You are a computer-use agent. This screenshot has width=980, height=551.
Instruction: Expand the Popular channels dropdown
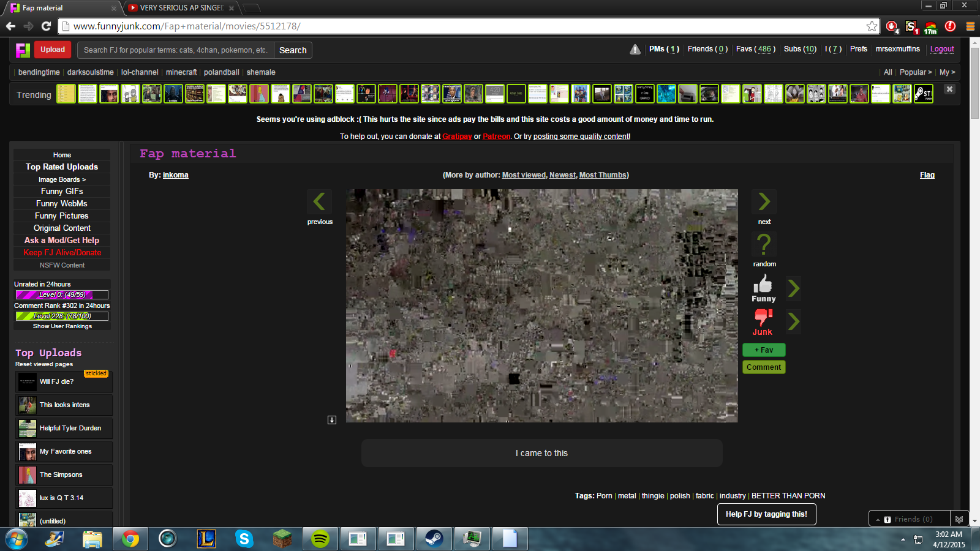[915, 72]
